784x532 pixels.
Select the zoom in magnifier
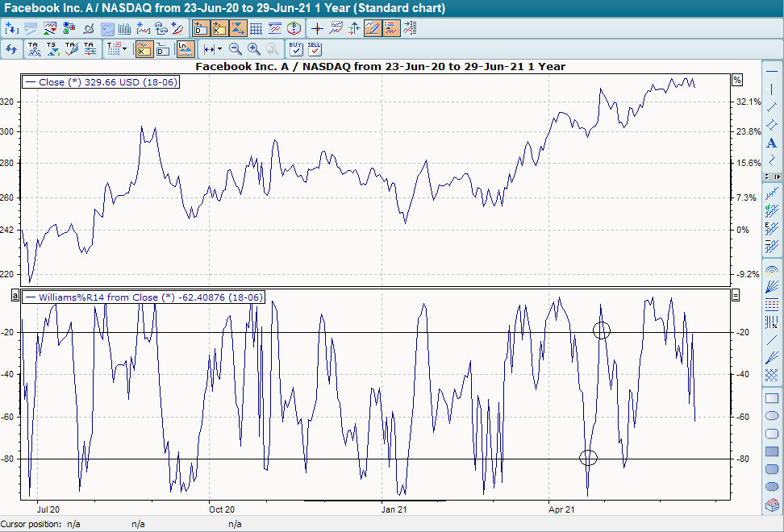point(254,49)
